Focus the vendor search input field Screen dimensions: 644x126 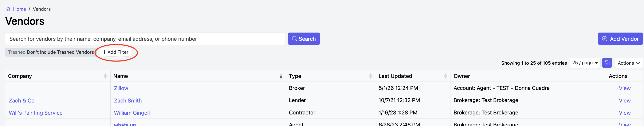[145, 39]
